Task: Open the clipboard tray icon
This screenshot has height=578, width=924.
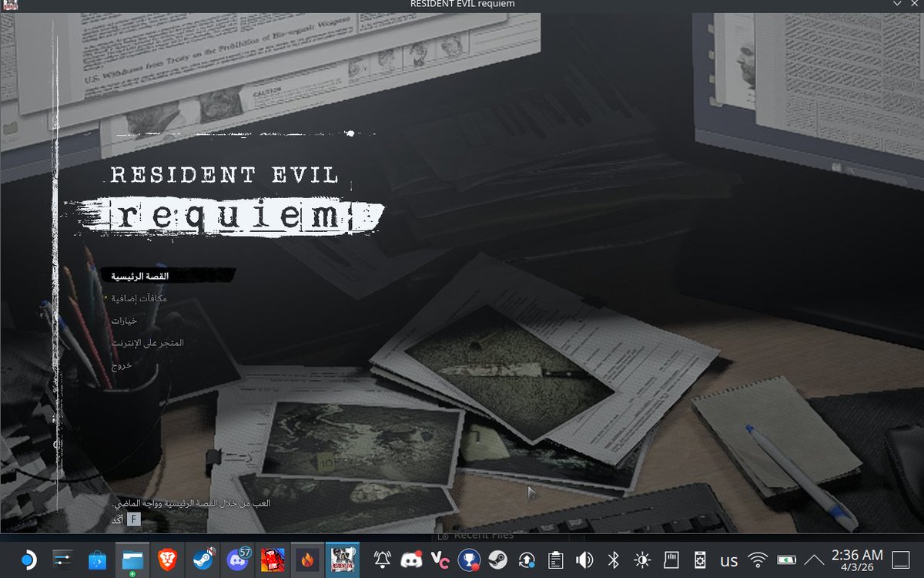Action: click(555, 560)
